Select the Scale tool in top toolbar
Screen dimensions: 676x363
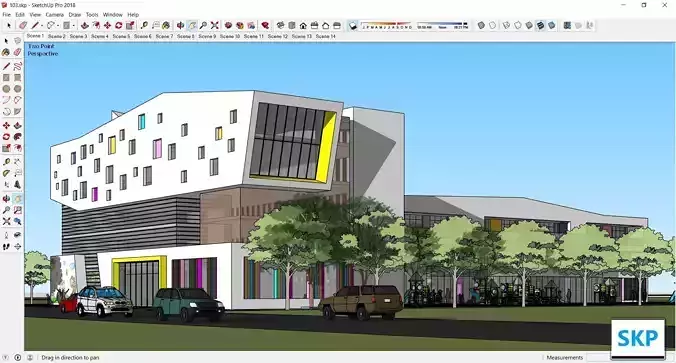coord(130,25)
